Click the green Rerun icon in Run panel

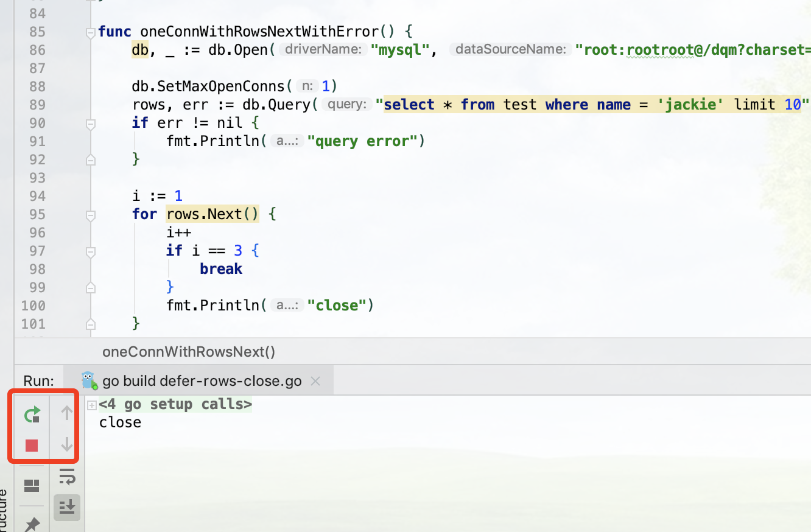point(32,415)
